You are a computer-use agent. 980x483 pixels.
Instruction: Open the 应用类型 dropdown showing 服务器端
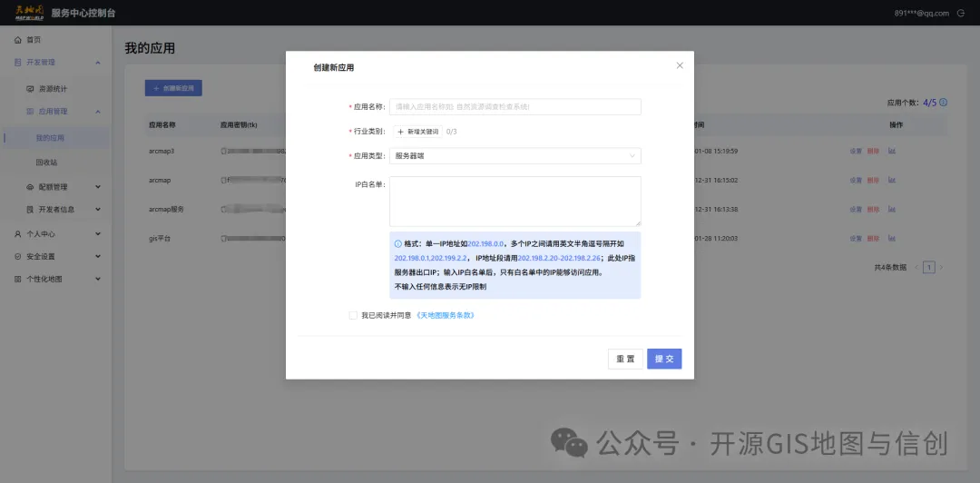[514, 156]
